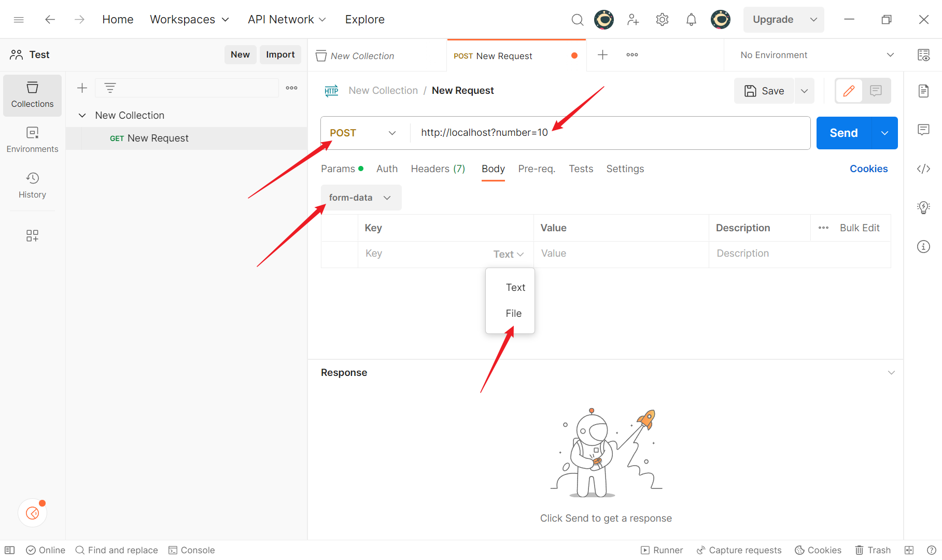Open documentation icon in right sidebar
This screenshot has height=560, width=942.
[923, 91]
